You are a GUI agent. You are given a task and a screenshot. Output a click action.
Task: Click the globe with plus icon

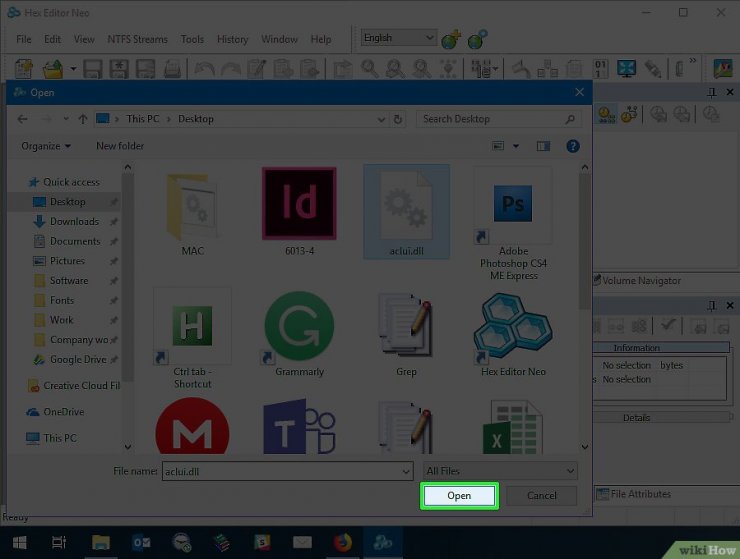(x=451, y=39)
